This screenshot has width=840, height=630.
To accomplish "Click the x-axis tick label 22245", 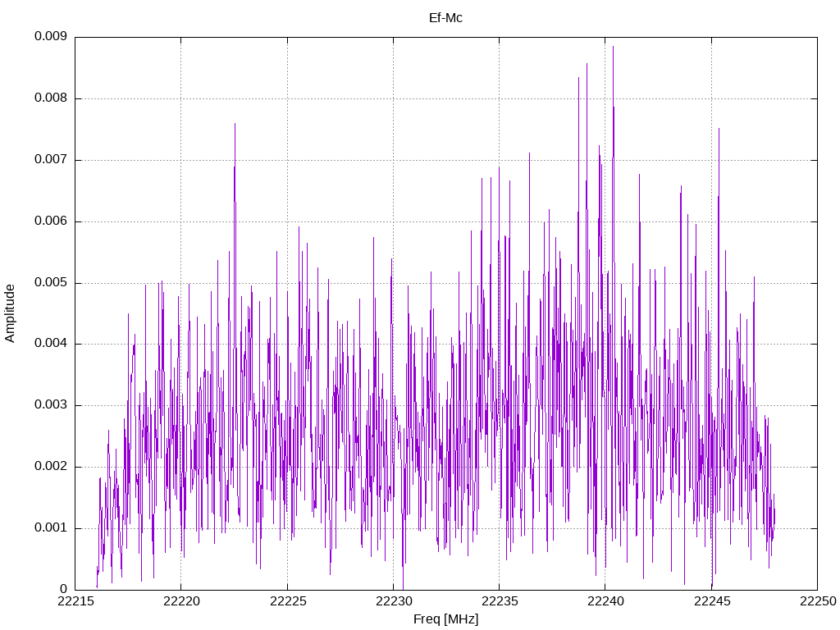I will (711, 601).
